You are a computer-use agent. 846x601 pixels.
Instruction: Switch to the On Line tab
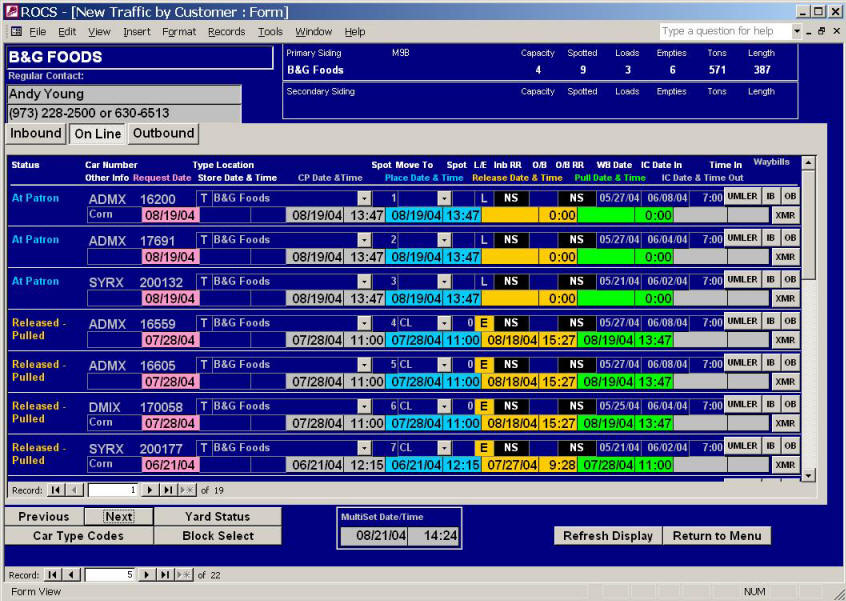coord(98,134)
